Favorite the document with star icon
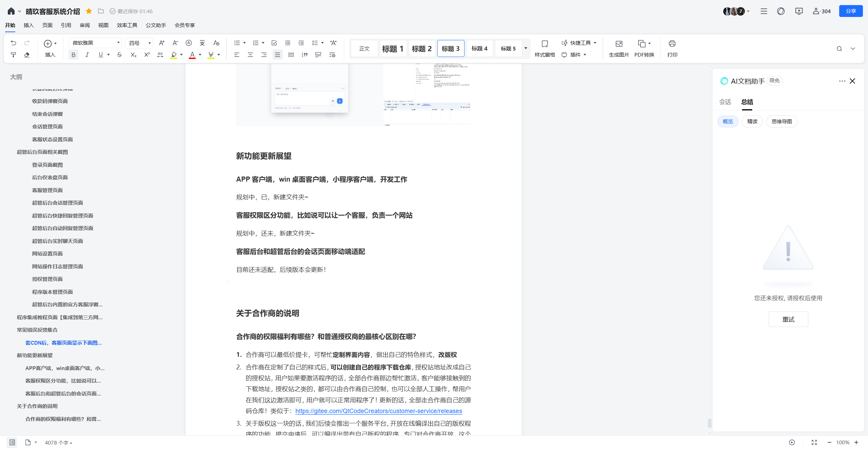Image resolution: width=868 pixels, height=449 pixels. (89, 11)
